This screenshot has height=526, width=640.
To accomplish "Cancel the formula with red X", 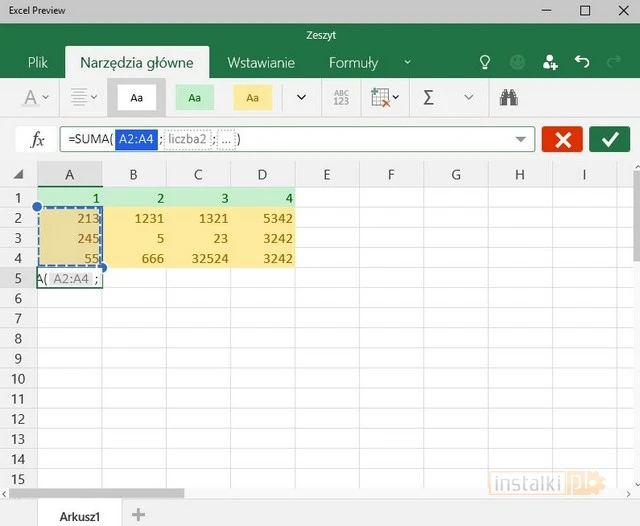I will pyautogui.click(x=562, y=140).
